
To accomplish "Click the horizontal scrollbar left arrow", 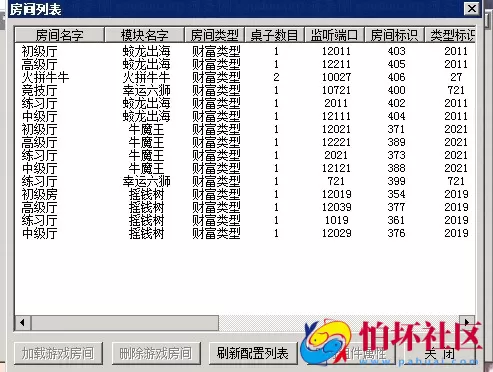I will click(23, 322).
